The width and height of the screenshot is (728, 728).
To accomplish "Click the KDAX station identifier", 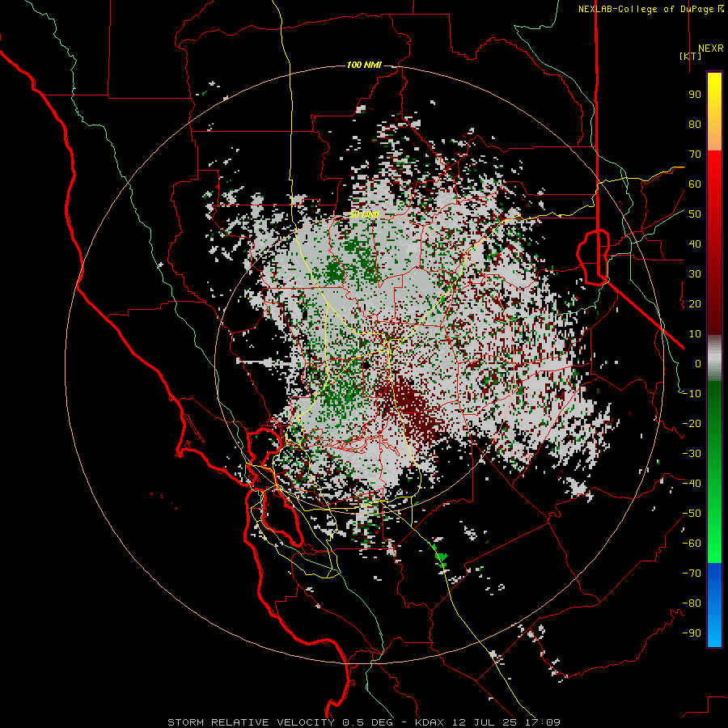I will pyautogui.click(x=430, y=722).
